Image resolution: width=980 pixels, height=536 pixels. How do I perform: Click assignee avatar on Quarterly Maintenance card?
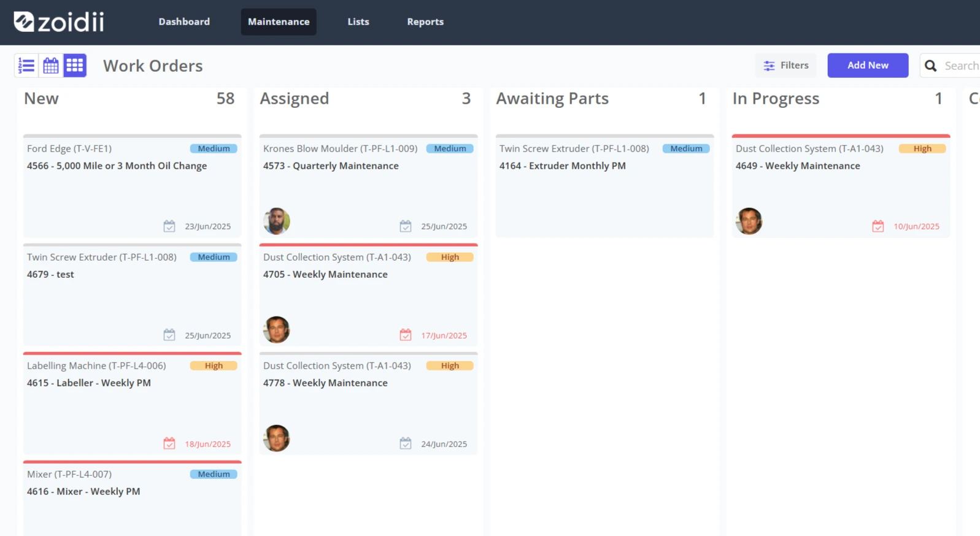(277, 221)
